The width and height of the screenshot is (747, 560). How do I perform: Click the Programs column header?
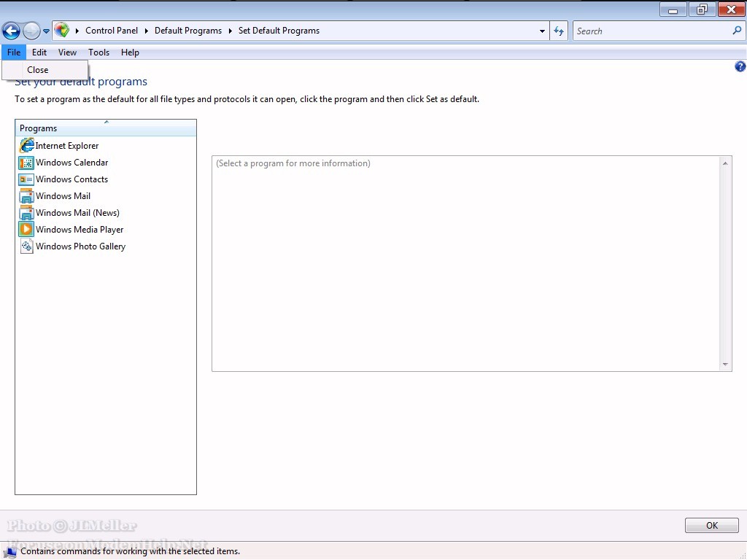pyautogui.click(x=106, y=128)
